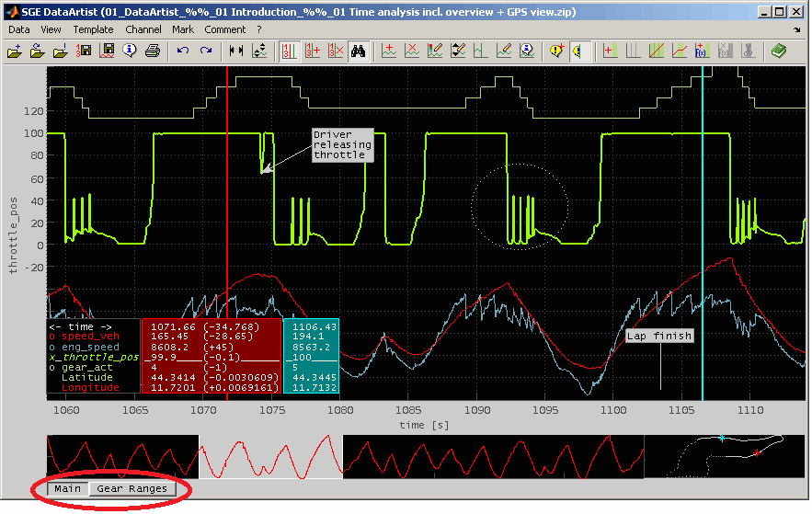Screen dimensions: 812x514
Task: Open the Template menu
Action: coord(93,29)
